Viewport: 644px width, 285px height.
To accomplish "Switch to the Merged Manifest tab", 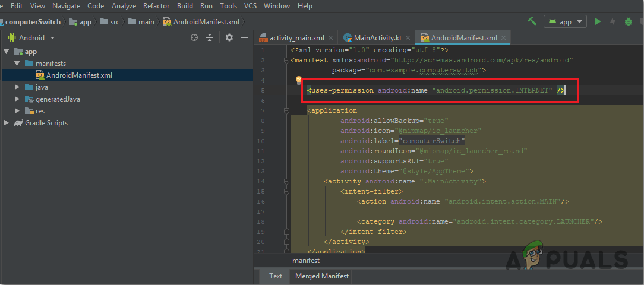I will tap(322, 276).
